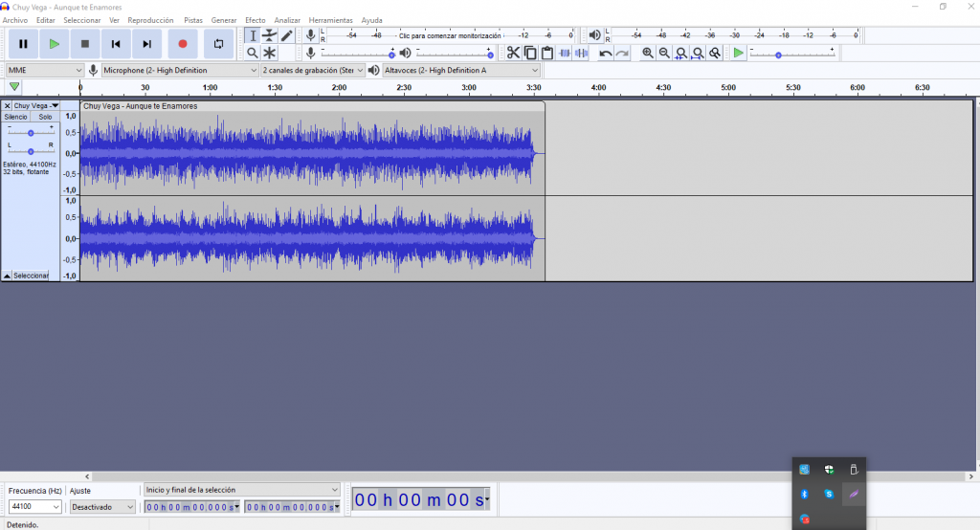Click the Record button
This screenshot has width=980, height=530.
click(182, 44)
